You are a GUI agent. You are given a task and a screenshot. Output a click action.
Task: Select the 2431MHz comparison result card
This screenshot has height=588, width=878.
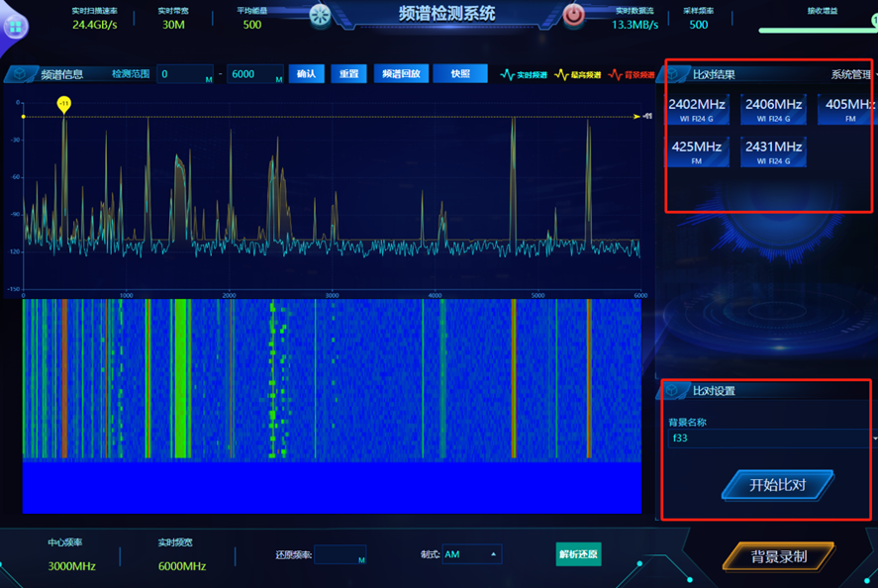tap(773, 151)
